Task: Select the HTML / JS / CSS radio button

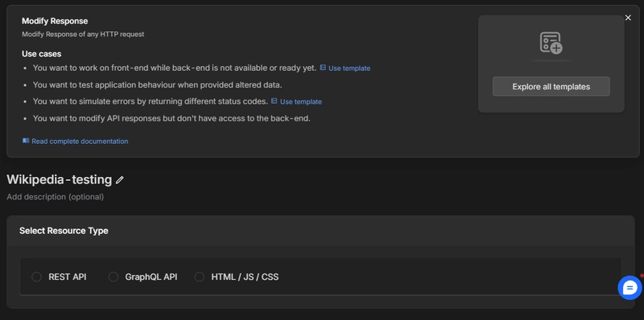Action: coord(199,277)
